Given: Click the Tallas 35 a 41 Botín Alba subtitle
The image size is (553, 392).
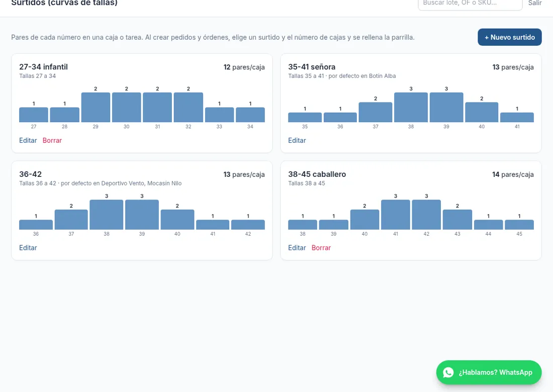Looking at the screenshot, I should pyautogui.click(x=342, y=76).
